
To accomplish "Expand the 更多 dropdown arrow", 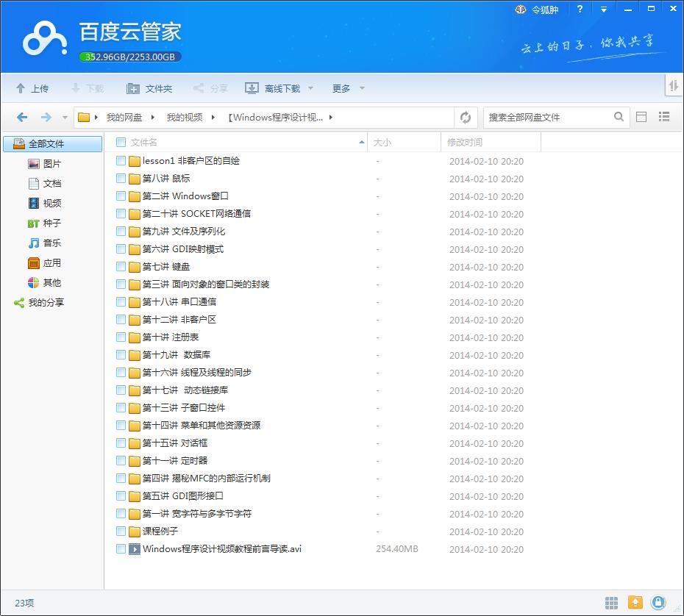I will [362, 88].
